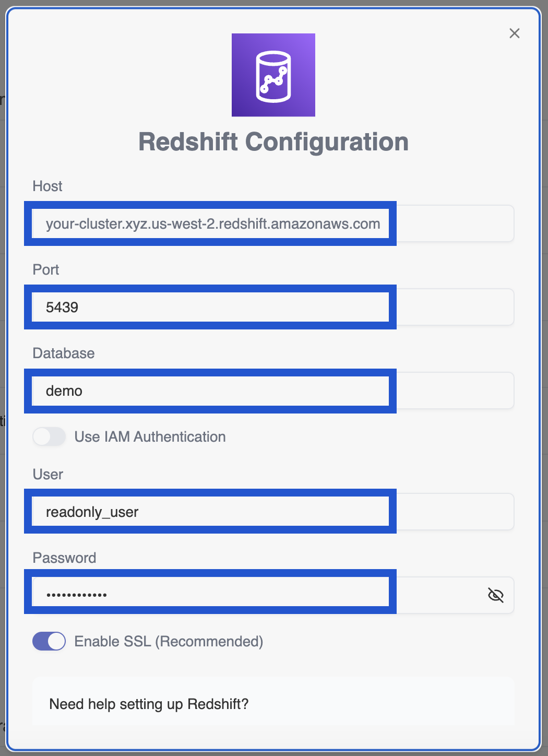
Task: Click the Database input field
Action: coord(210,391)
